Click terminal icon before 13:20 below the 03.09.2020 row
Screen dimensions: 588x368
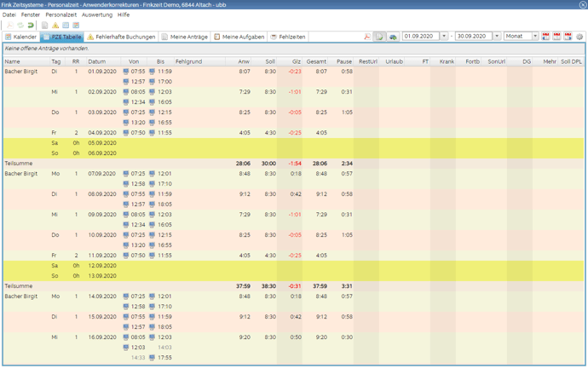pos(126,123)
